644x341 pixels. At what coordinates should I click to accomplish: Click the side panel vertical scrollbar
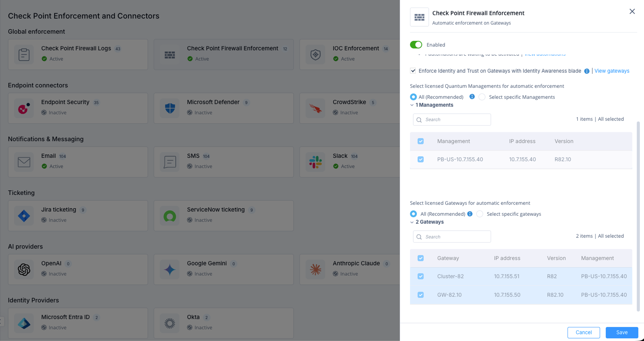[638, 216]
